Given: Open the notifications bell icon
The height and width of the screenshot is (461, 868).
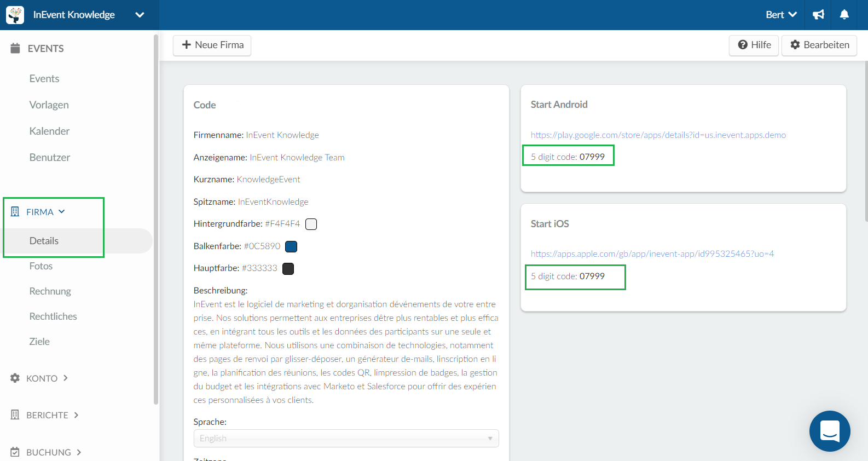Looking at the screenshot, I should (844, 15).
